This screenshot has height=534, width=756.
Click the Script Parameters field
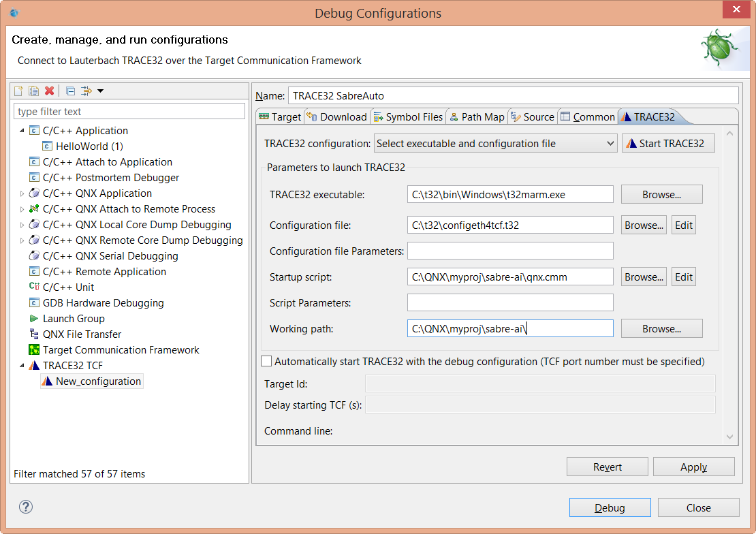click(510, 302)
